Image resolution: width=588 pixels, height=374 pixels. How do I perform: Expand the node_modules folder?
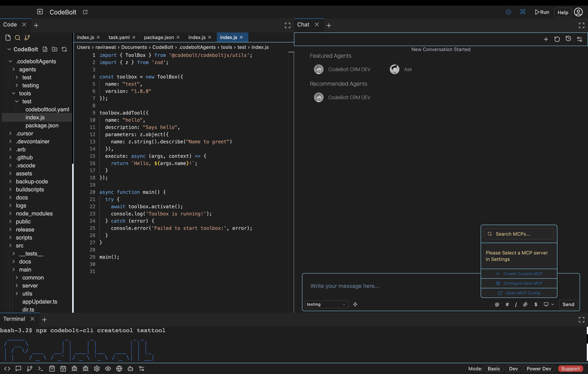(x=10, y=213)
